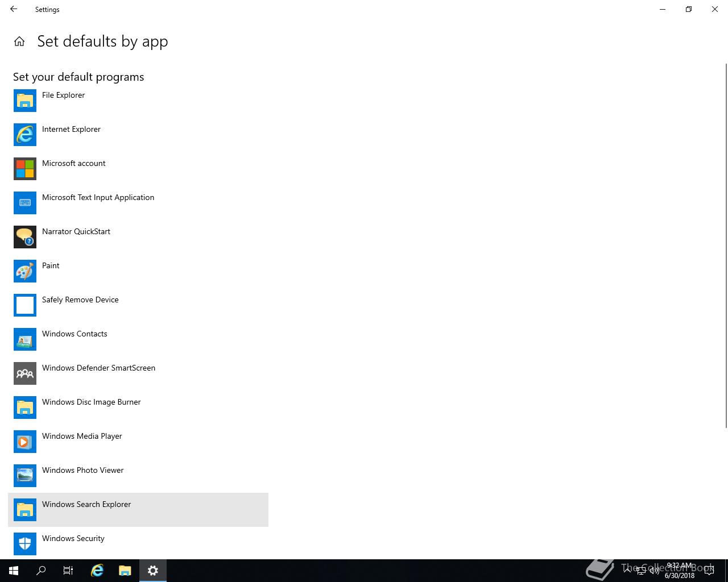Open taskbar Search magnifier

41,571
